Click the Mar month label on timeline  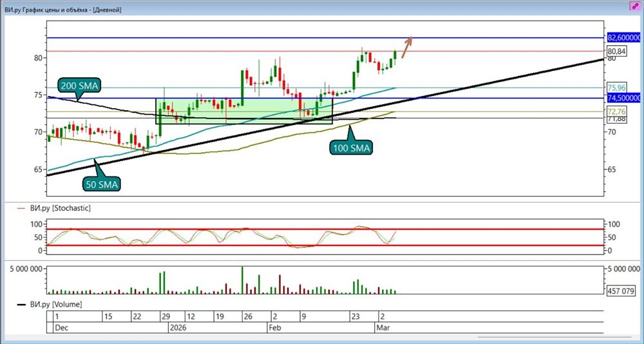(383, 328)
